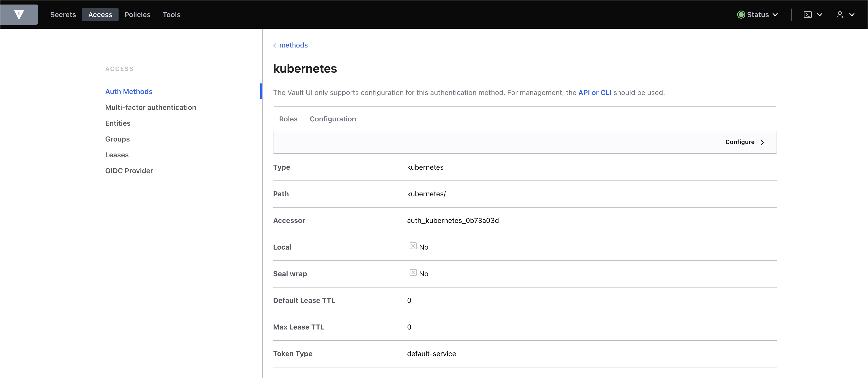Click the Local row X icon
This screenshot has height=378, width=868.
click(413, 246)
